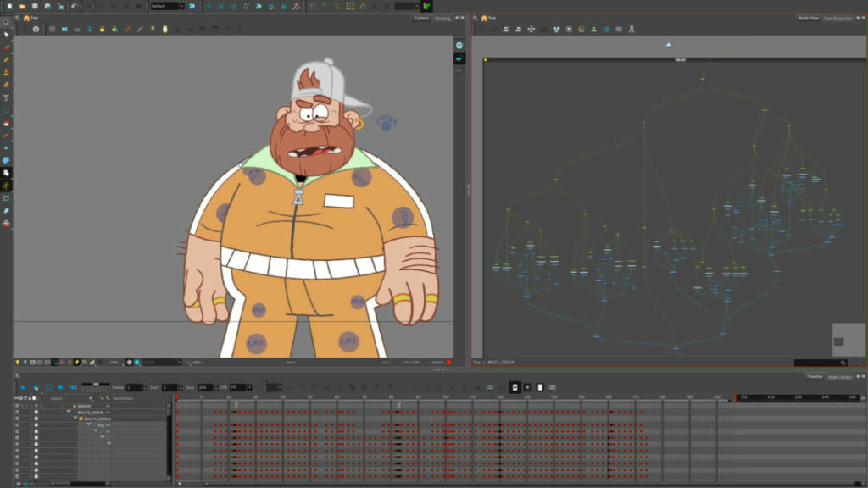Viewport: 868px width, 488px height.
Task: Click the light table icon in Camera toolbar
Action: (165, 29)
